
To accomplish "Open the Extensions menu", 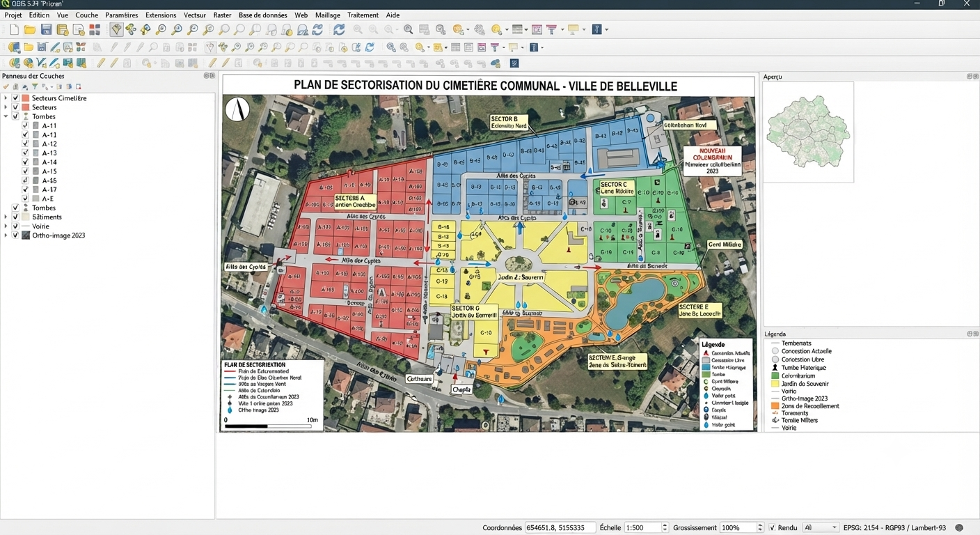I will click(161, 15).
